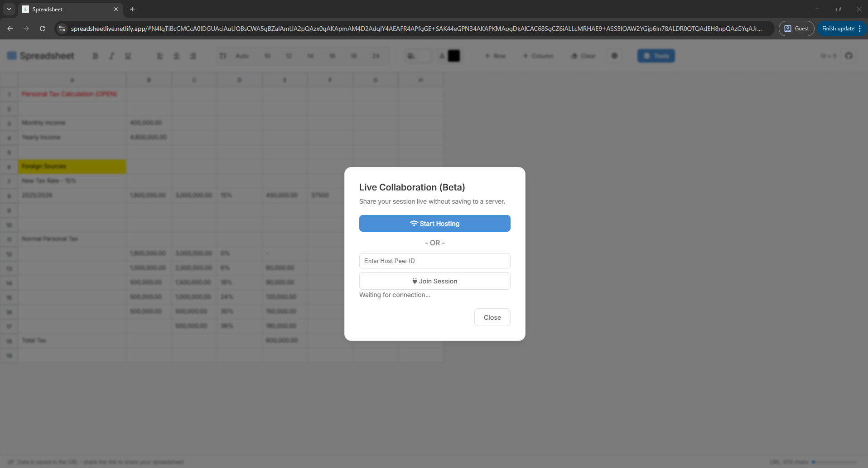Open the cell fill color tool

(x=411, y=55)
